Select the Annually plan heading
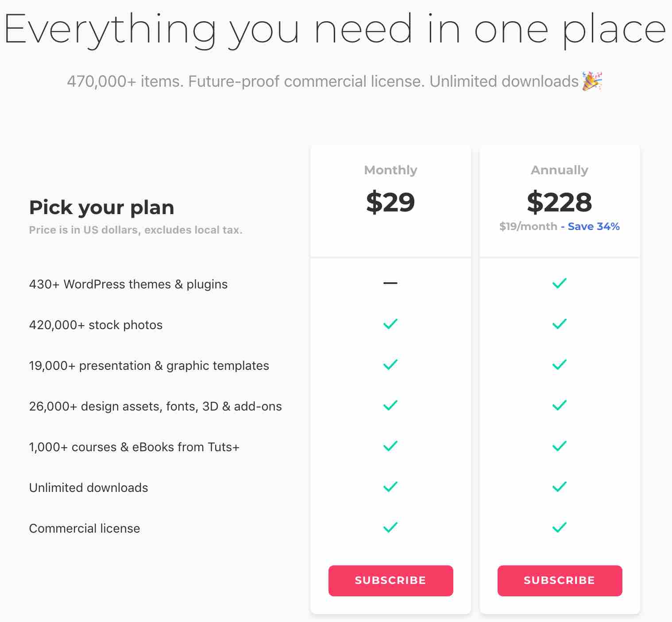Viewport: 672px width, 622px height. coord(560,170)
